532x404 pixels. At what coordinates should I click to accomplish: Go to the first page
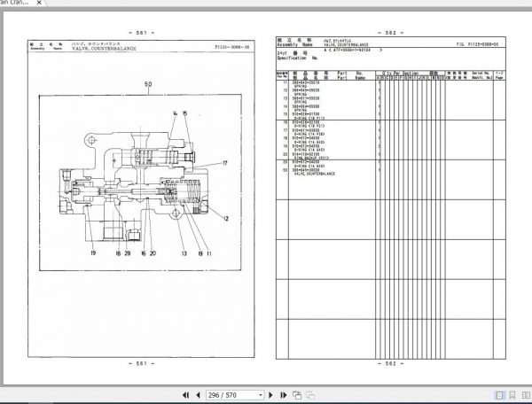(x=185, y=395)
